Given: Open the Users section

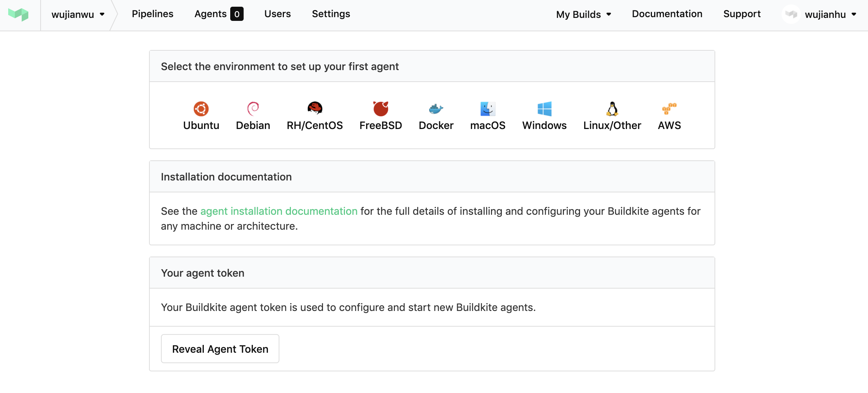Looking at the screenshot, I should point(277,14).
